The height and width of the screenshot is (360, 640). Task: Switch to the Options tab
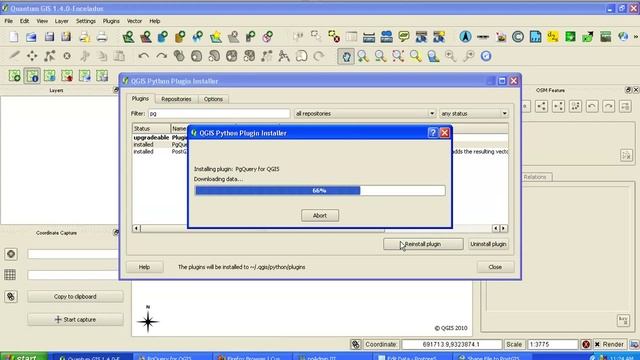click(213, 99)
